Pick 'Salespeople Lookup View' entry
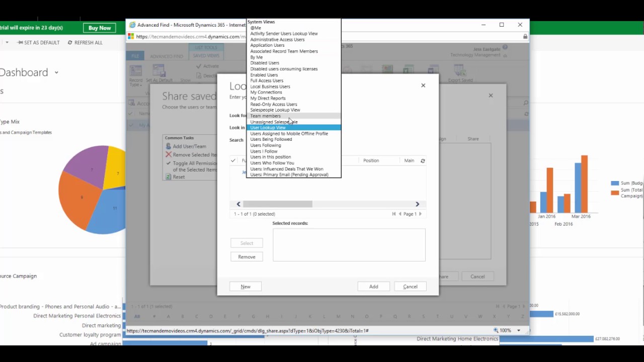This screenshot has width=644, height=362. 293,110
